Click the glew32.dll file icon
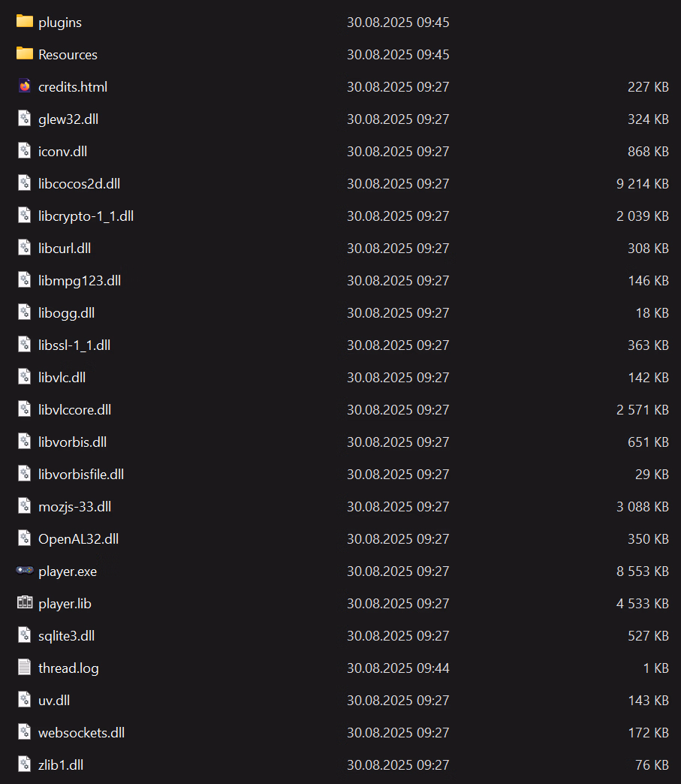Viewport: 681px width, 784px height. pyautogui.click(x=25, y=119)
